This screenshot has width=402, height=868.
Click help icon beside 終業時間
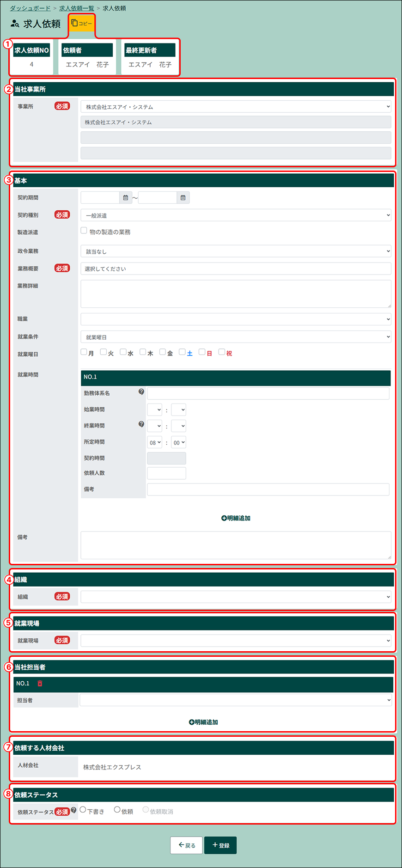tap(141, 424)
